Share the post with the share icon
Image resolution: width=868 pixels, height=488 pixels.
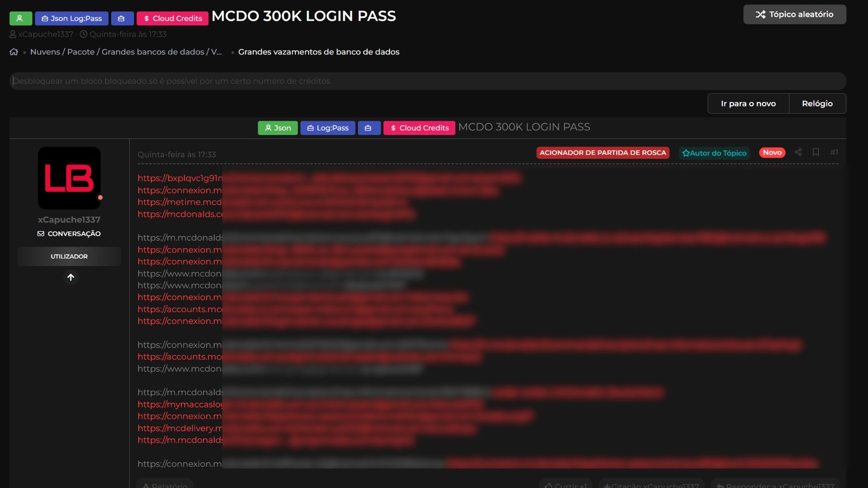pyautogui.click(x=798, y=152)
